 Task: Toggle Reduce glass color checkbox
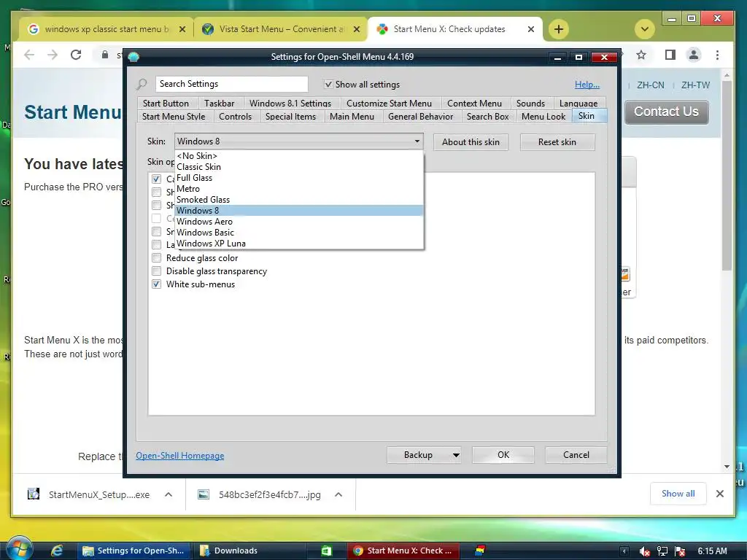(x=156, y=258)
